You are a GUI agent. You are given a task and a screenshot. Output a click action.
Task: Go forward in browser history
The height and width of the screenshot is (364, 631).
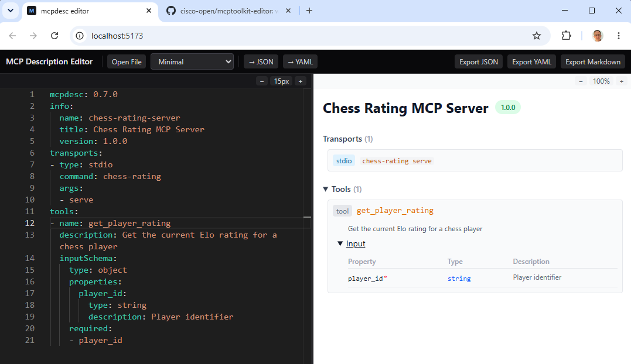pyautogui.click(x=33, y=36)
